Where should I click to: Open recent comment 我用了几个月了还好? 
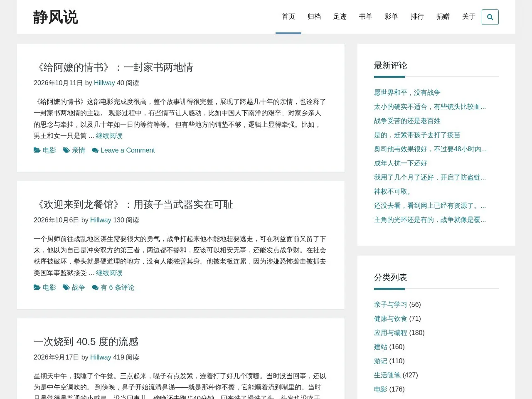point(430,177)
